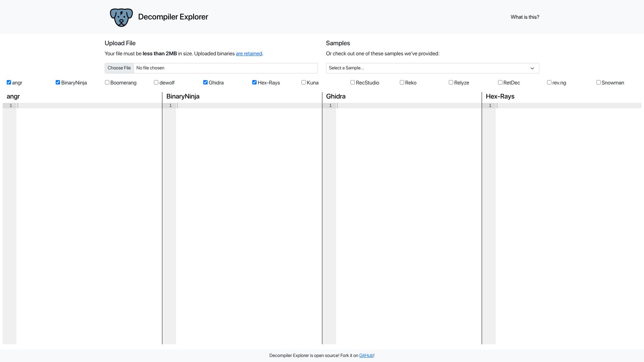Enable the Reko checkbox
Viewport: 644px width, 362px height.
click(402, 82)
